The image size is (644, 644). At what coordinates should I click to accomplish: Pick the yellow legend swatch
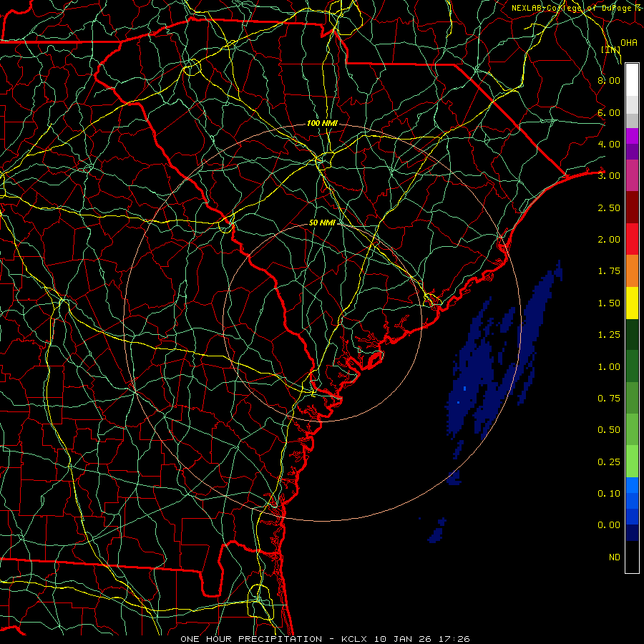(x=632, y=303)
